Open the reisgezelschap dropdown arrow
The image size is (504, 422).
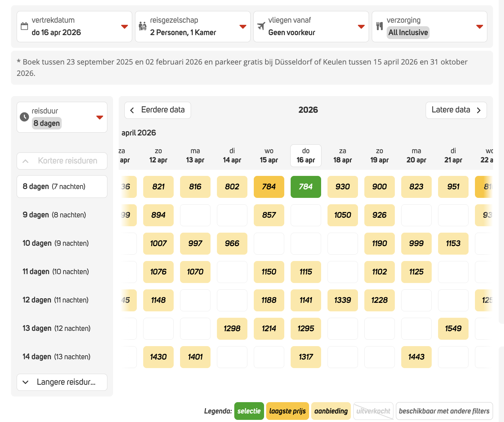243,27
